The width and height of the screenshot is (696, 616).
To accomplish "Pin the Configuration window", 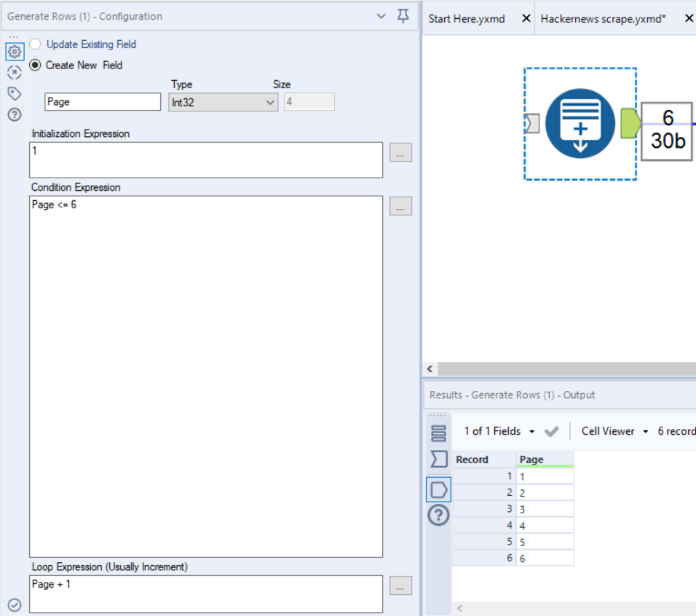I will [x=403, y=17].
